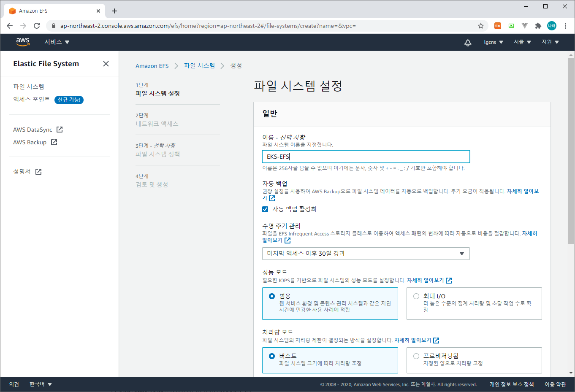This screenshot has height=392, width=575.
Task: Open AWS Backup external link icon
Action: coord(54,142)
